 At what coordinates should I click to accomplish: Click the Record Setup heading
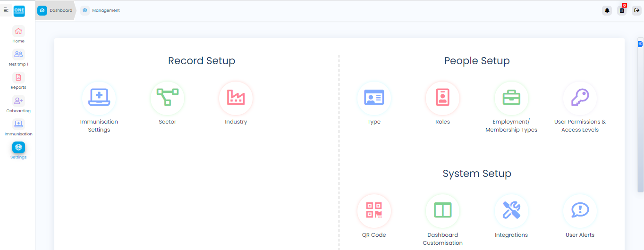point(202,61)
